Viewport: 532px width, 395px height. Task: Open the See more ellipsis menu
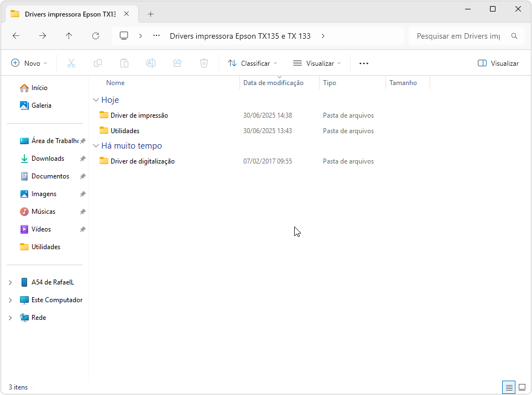(364, 64)
